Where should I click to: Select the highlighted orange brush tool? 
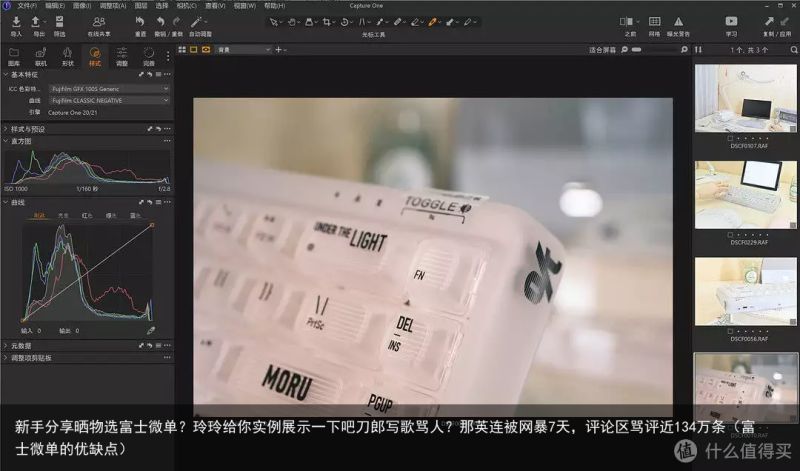pos(432,22)
